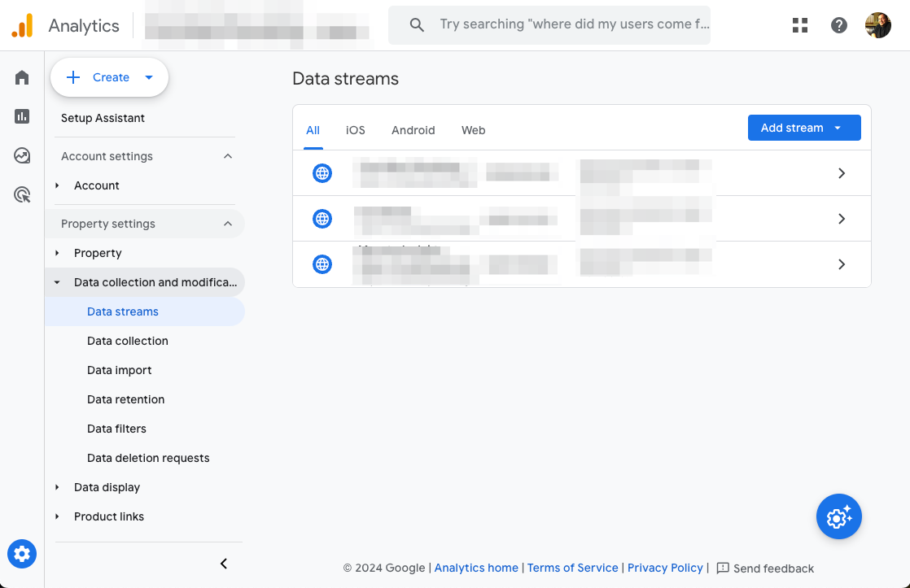910x588 pixels.
Task: Open the third stream's chevron arrow
Action: [x=842, y=264]
